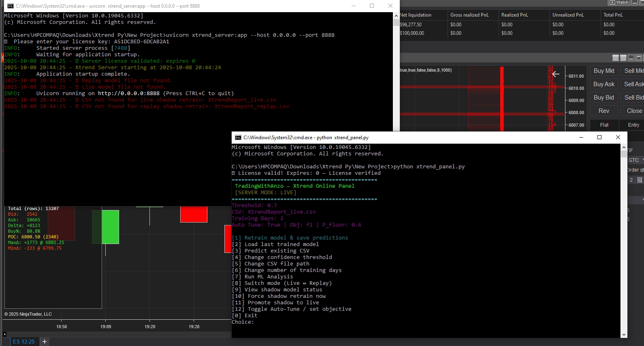Click the chart horizontal scroll left arrow
The image size is (644, 346).
4,334
